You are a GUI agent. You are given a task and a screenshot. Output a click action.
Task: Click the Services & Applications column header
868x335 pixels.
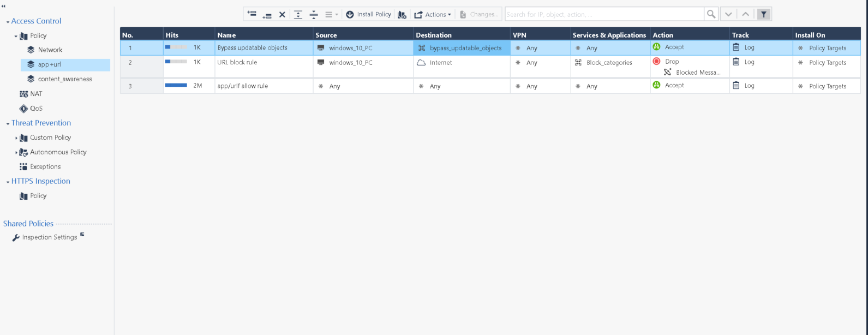pos(610,35)
